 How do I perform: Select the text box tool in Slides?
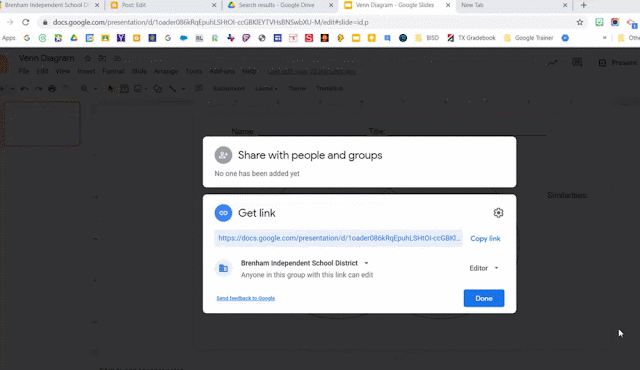point(124,88)
